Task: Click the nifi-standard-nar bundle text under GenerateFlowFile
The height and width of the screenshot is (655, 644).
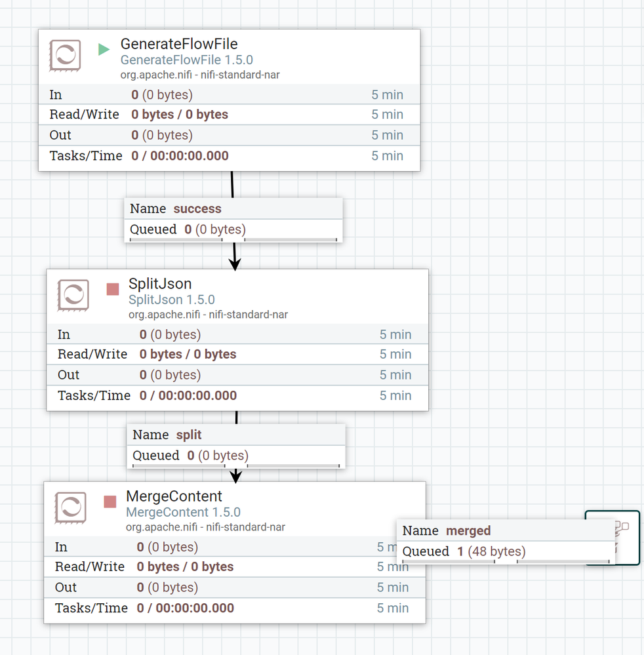Action: point(200,75)
